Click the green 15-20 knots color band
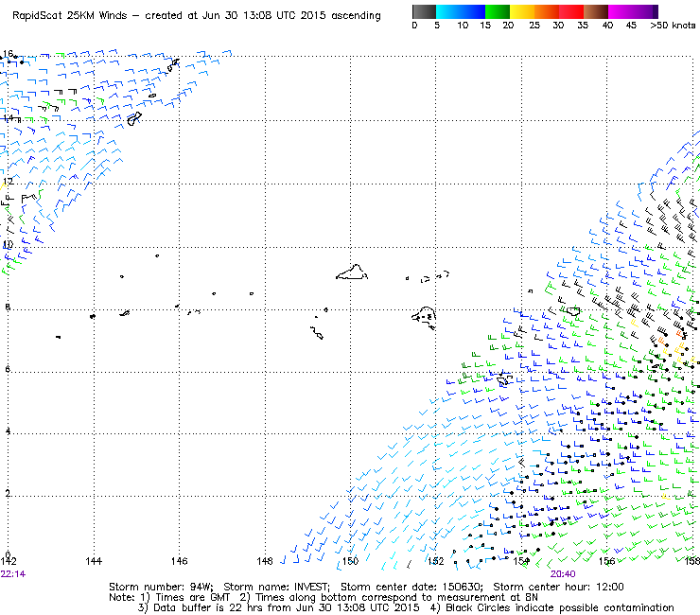The height and width of the screenshot is (615, 700). pos(498,11)
